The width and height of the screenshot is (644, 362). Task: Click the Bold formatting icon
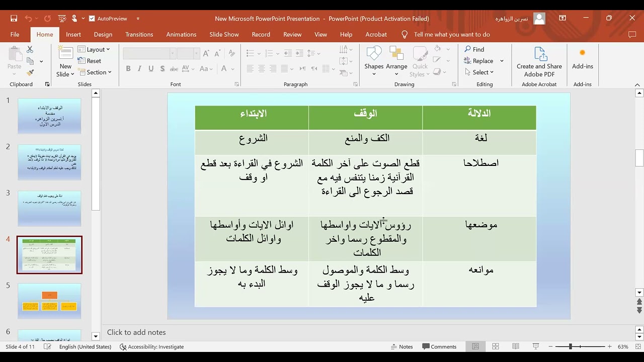coord(128,69)
